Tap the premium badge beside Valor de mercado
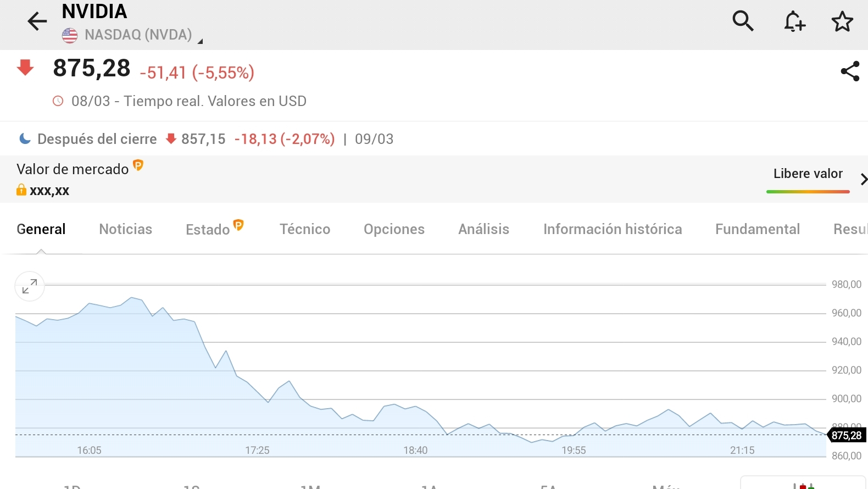868x489 pixels. (x=138, y=165)
